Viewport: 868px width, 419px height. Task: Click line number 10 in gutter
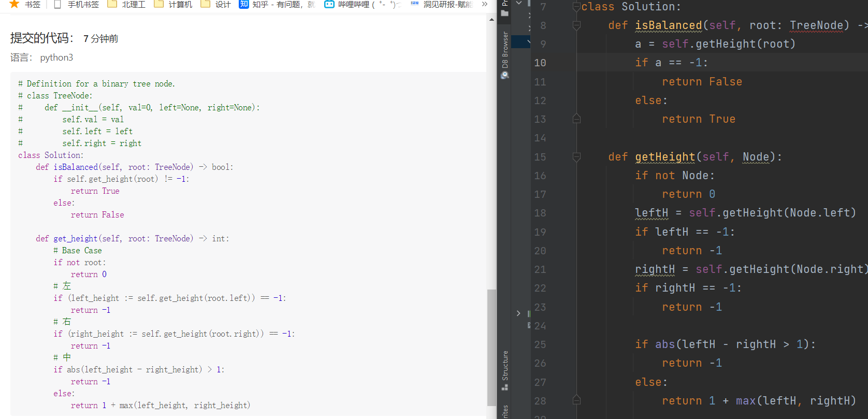coord(540,63)
